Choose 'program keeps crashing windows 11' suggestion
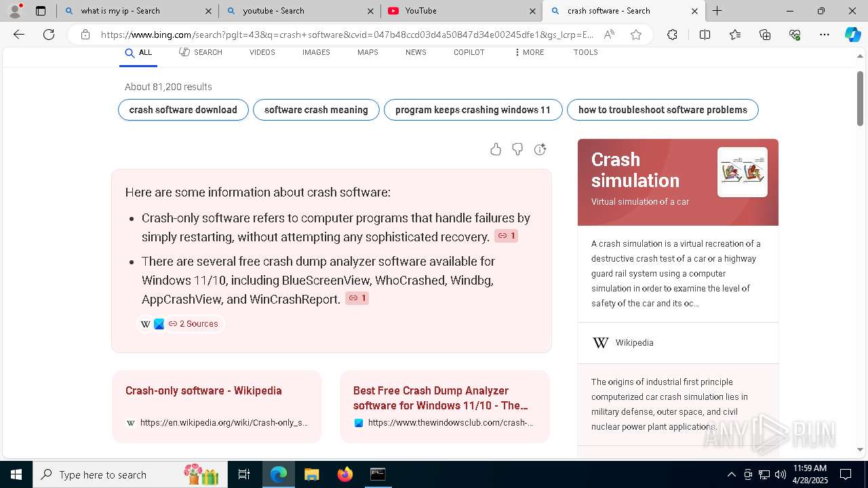 [473, 110]
